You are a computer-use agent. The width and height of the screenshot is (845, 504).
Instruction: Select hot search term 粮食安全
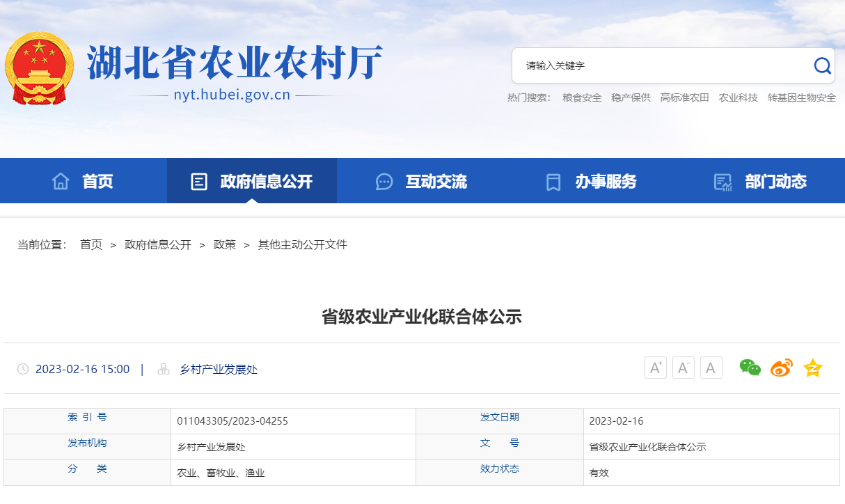point(582,97)
